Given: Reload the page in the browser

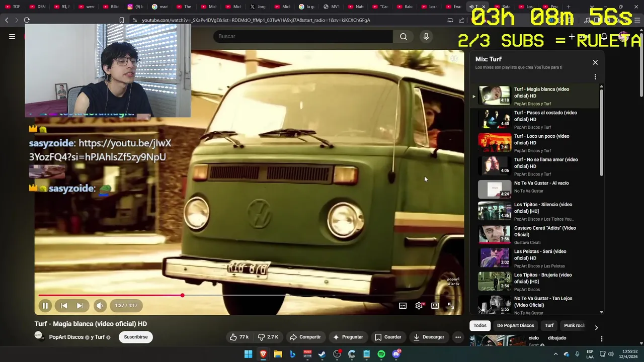Looking at the screenshot, I should point(27,20).
